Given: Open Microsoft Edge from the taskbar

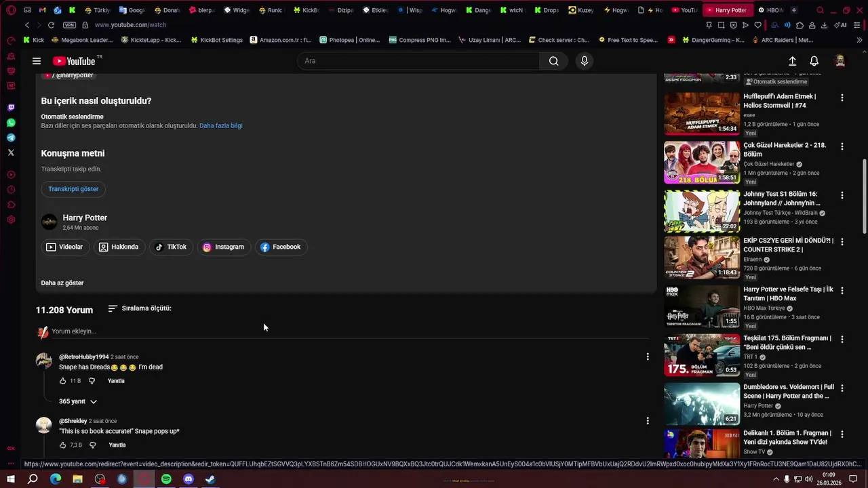Looking at the screenshot, I should tap(56, 479).
